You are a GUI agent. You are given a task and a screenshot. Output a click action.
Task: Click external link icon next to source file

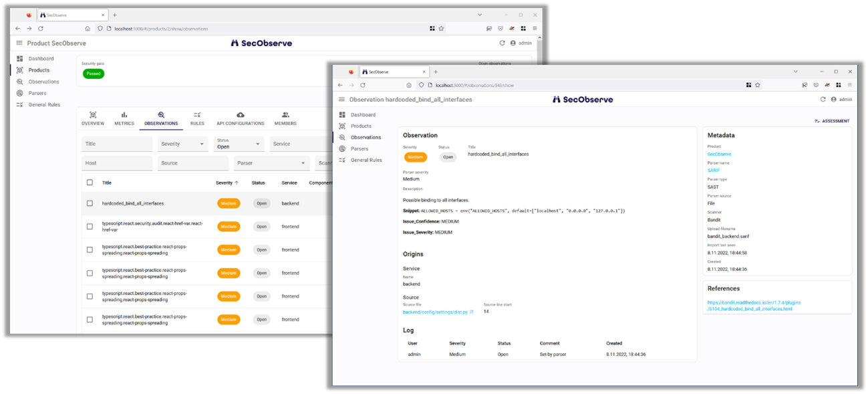[472, 312]
